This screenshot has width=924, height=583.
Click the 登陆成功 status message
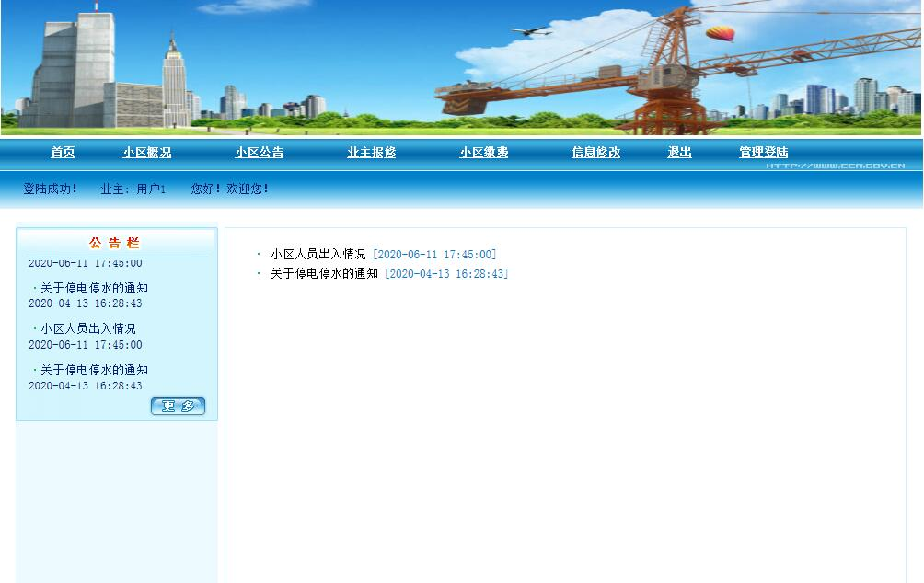(x=49, y=189)
